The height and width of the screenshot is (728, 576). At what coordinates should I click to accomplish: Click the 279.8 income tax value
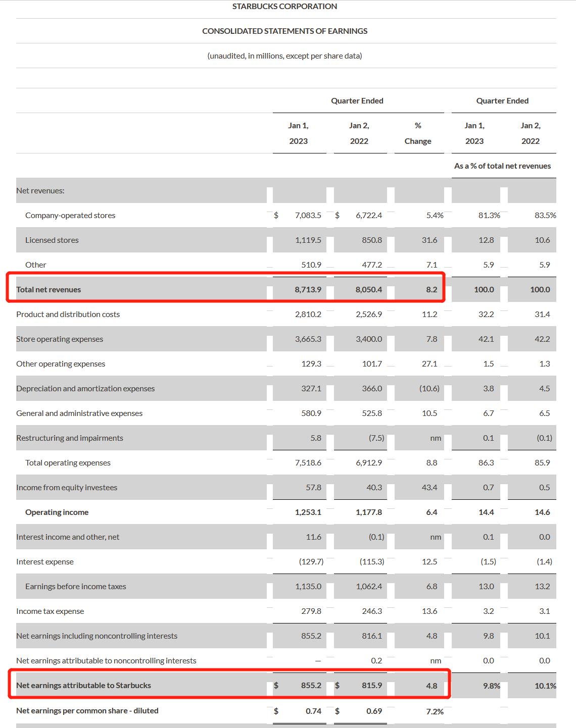[x=311, y=611]
